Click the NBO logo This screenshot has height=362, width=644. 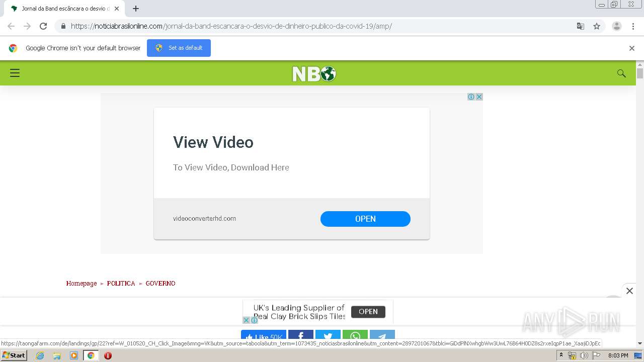(x=314, y=74)
